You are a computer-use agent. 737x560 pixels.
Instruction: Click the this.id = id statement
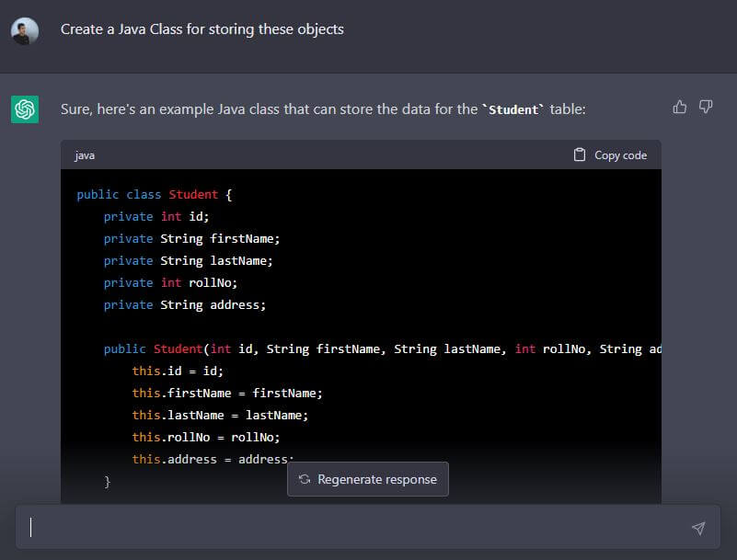[x=178, y=371]
